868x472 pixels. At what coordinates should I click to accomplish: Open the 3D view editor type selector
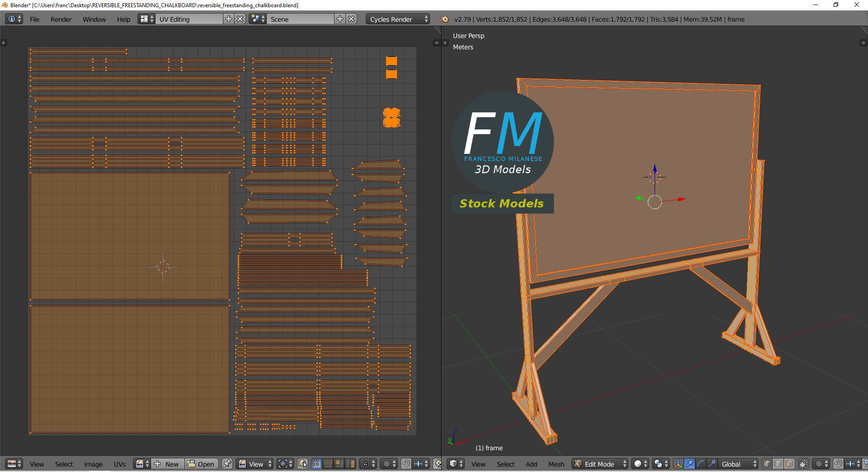456,464
